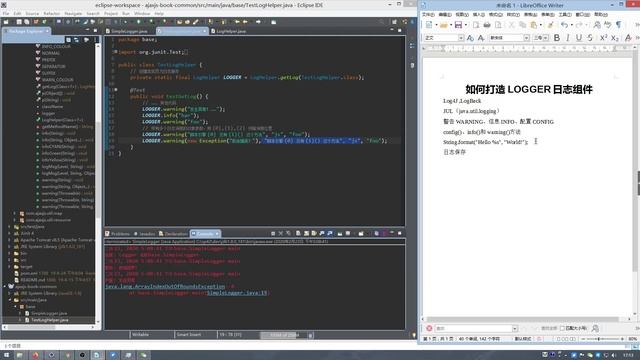Toggle the match case checkbox in Writer find bar
This screenshot has width=640, height=360.
point(562,328)
